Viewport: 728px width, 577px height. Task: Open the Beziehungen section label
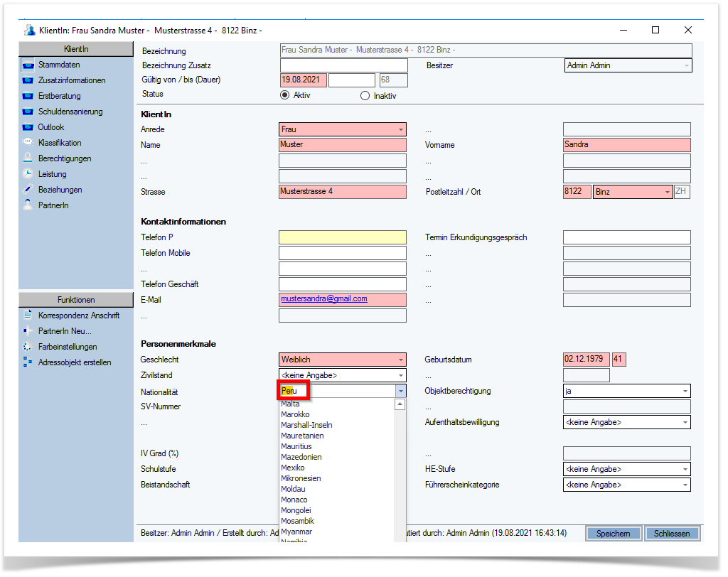pyautogui.click(x=60, y=190)
